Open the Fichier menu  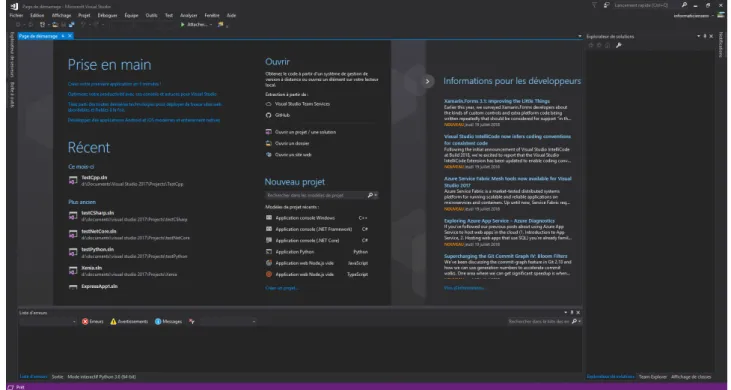[x=16, y=15]
